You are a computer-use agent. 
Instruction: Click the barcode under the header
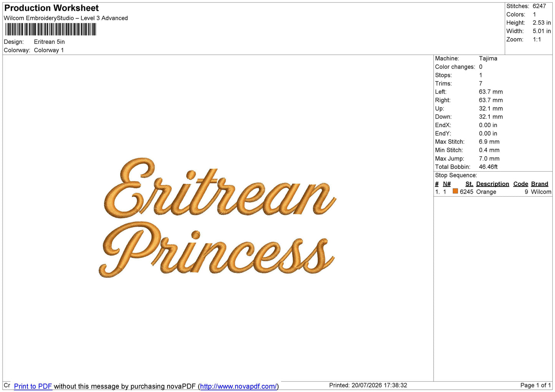pos(50,30)
